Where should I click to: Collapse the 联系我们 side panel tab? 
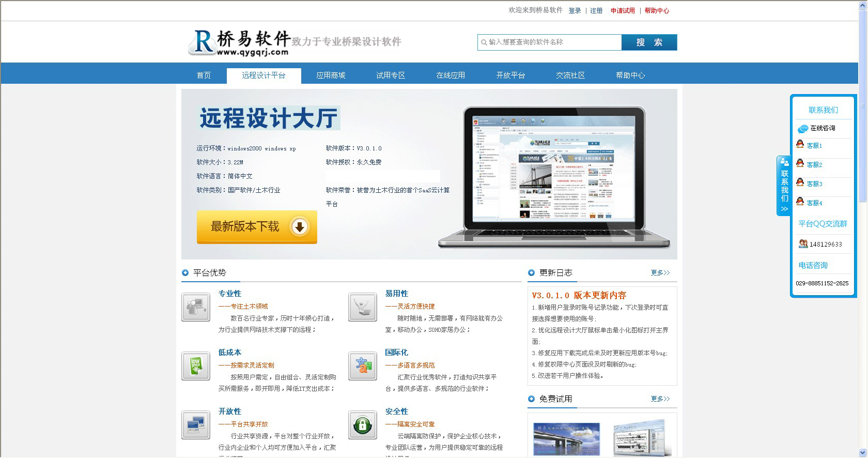point(784,186)
